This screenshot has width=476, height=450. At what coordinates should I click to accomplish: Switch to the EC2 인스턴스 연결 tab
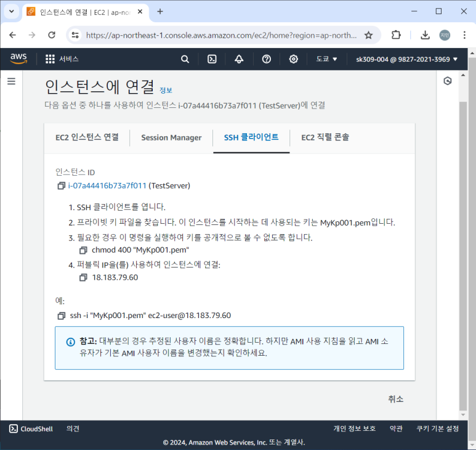[87, 137]
